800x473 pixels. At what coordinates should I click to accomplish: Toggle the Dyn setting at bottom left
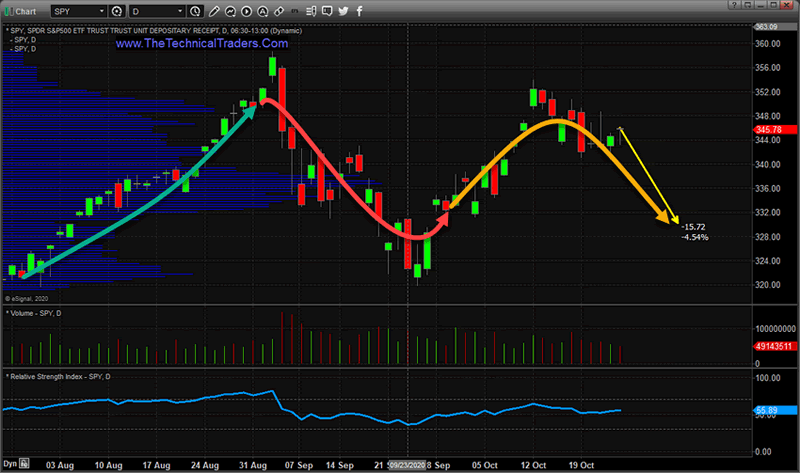click(x=12, y=465)
